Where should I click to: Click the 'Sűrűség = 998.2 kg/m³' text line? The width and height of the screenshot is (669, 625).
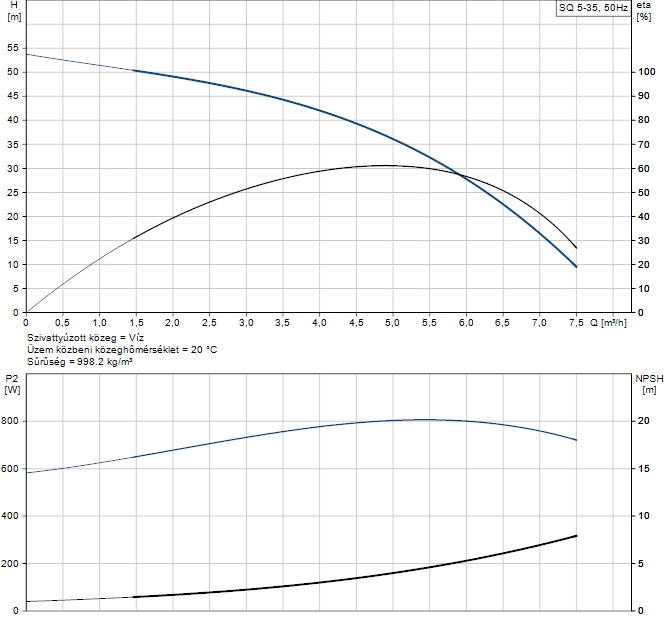click(x=79, y=362)
